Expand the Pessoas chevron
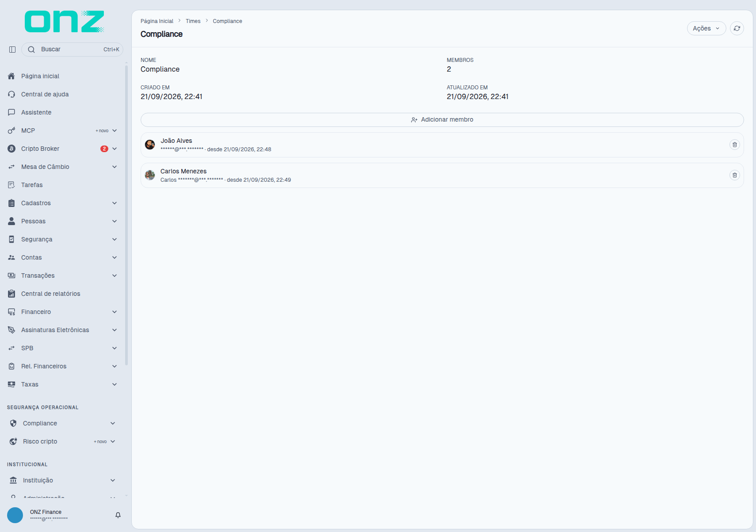 click(115, 221)
